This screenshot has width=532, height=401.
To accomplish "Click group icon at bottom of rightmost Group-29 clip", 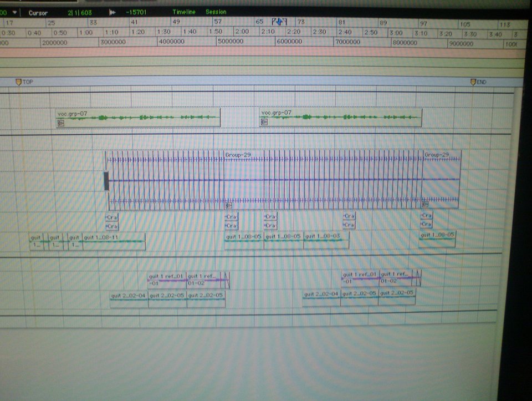I will point(424,204).
